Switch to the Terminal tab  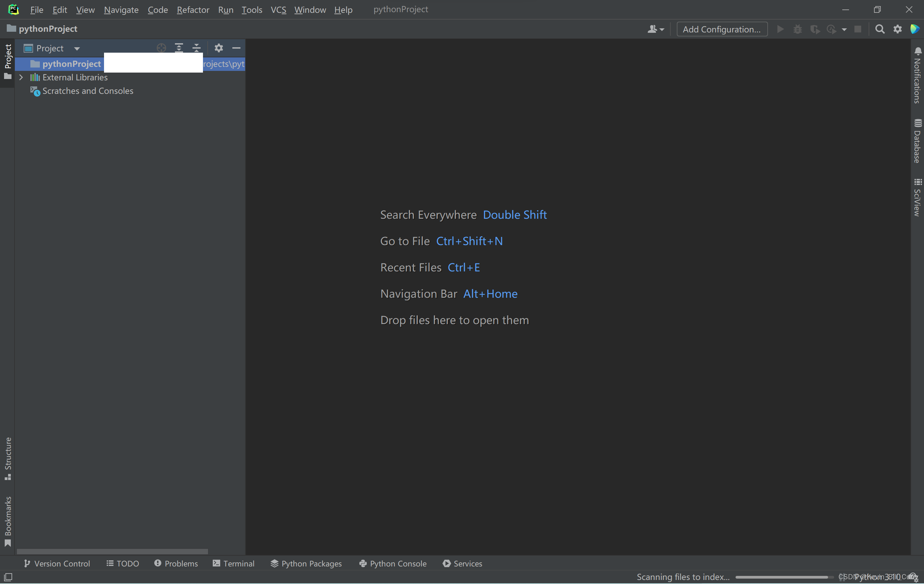tap(233, 563)
